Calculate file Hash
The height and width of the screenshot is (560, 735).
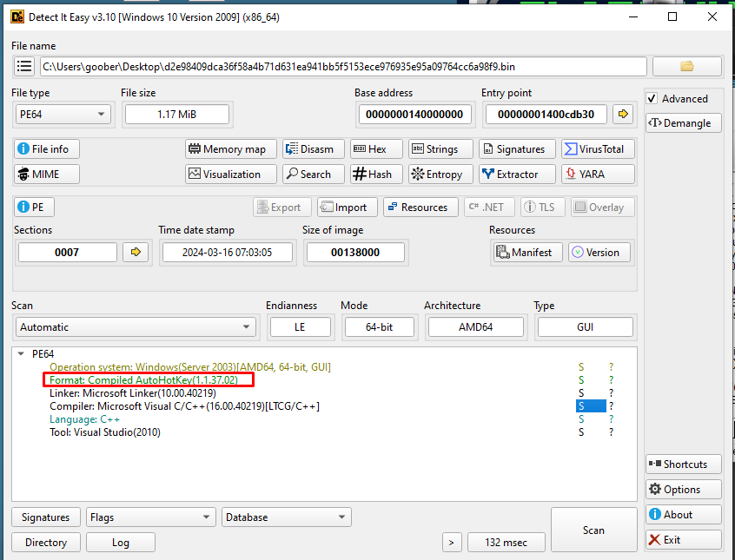[x=376, y=175]
